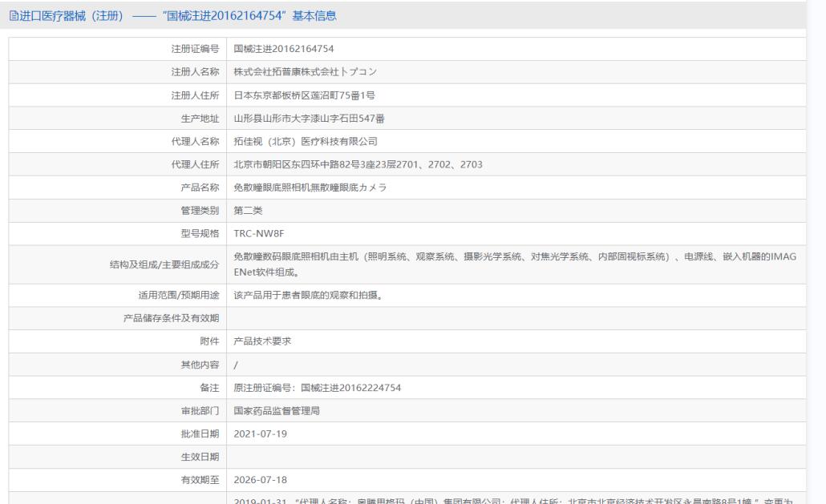Click the 结构及组成/主要组成成分 label
The height and width of the screenshot is (504, 826).
(164, 264)
